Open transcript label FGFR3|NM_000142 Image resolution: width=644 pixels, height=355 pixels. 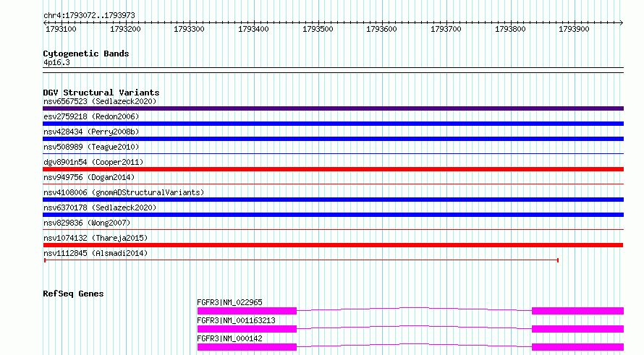[229, 338]
